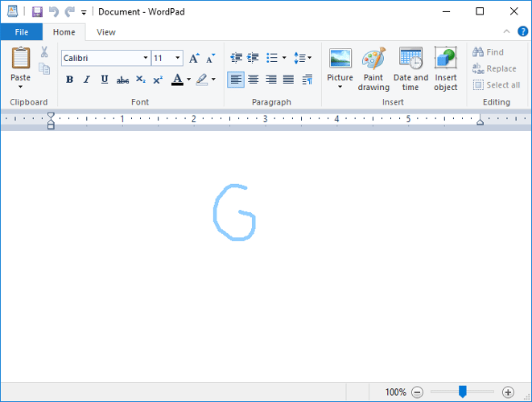Image resolution: width=532 pixels, height=402 pixels.
Task: Toggle underline formatting
Action: [x=105, y=80]
